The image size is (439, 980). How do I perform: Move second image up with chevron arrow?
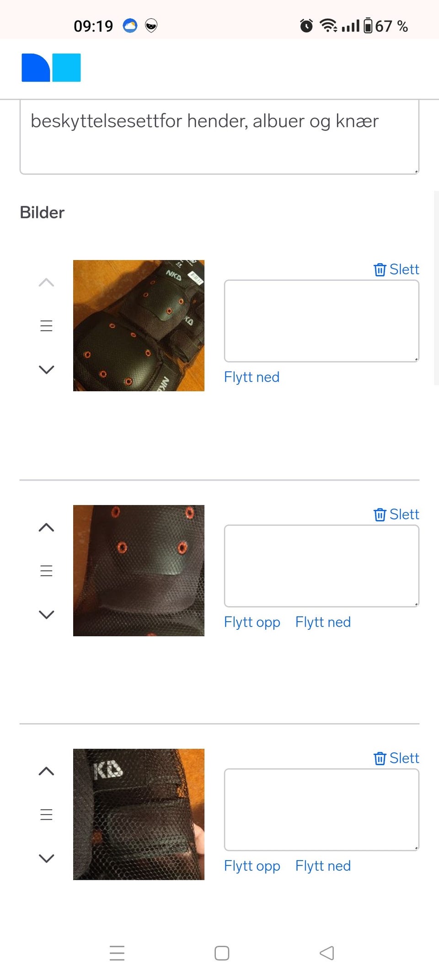pos(46,527)
